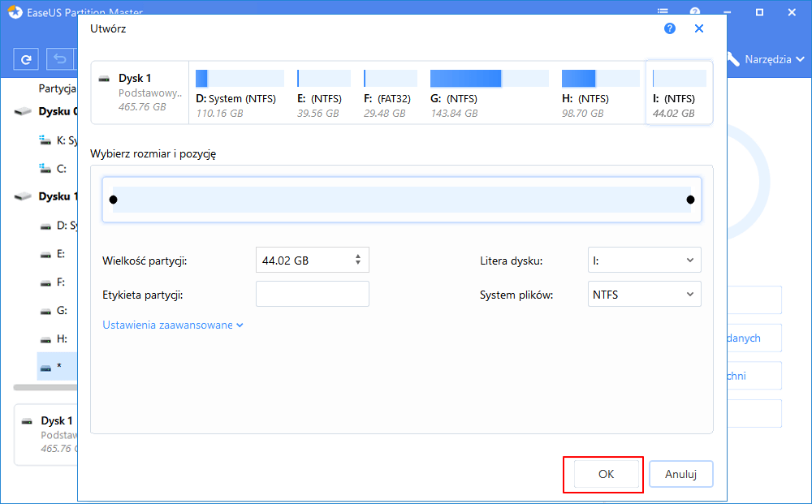The image size is (812, 504).
Task: Select the I: (NTFS) partition block
Action: coord(680,93)
